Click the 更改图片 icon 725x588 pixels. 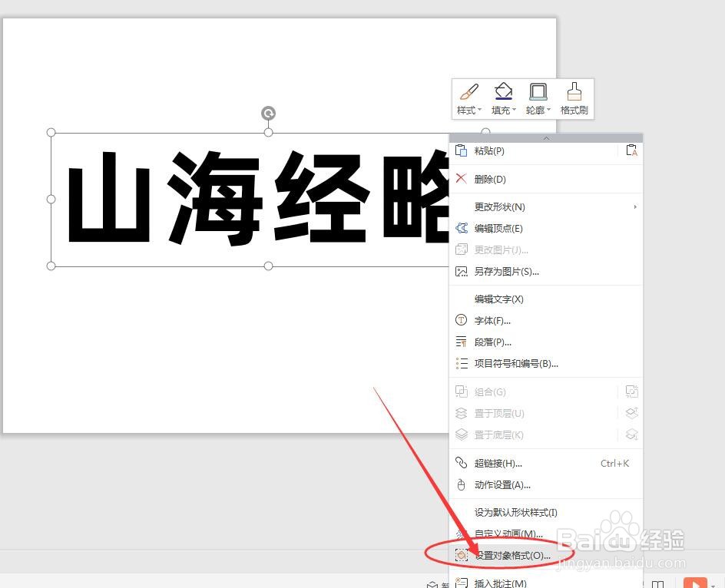pos(461,249)
